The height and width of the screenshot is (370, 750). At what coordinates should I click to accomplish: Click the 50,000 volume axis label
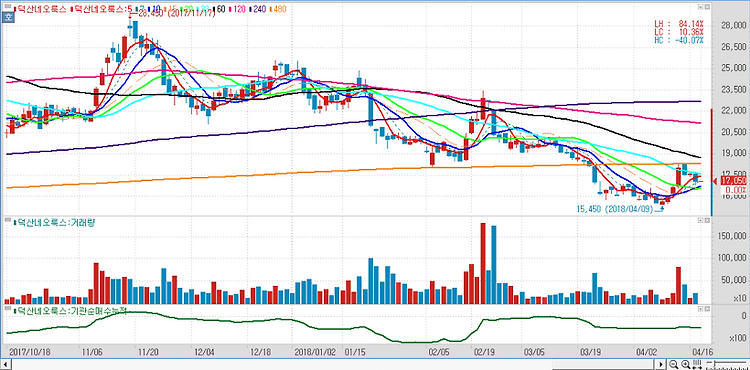[x=735, y=280]
